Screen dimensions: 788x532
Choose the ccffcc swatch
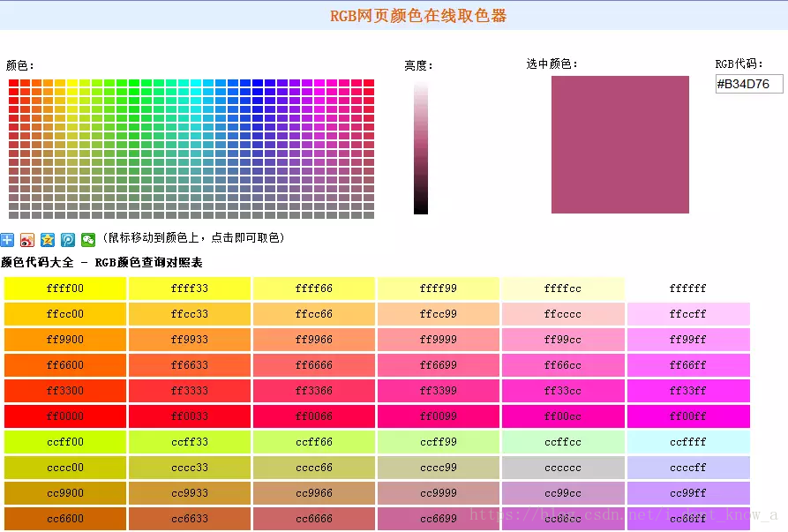pyautogui.click(x=563, y=442)
